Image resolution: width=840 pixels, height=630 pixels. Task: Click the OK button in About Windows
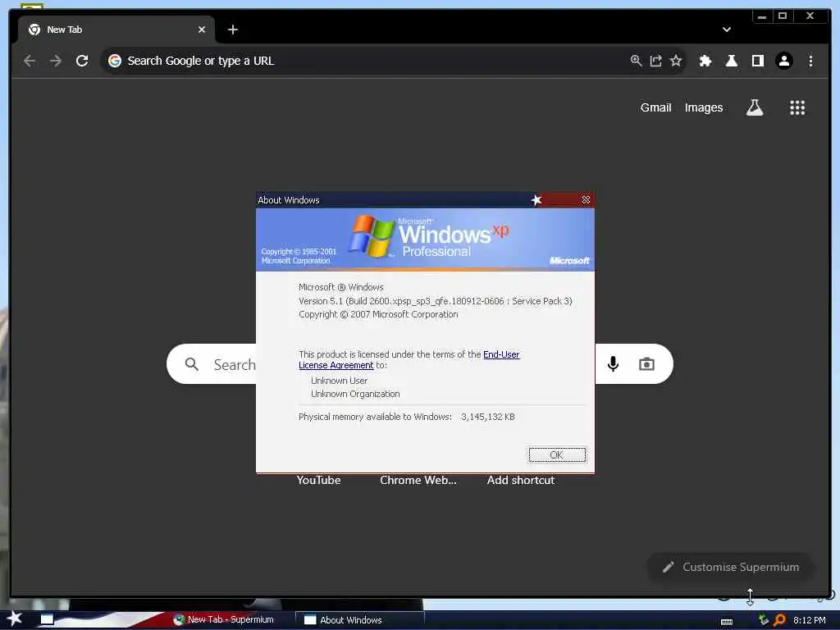point(557,454)
